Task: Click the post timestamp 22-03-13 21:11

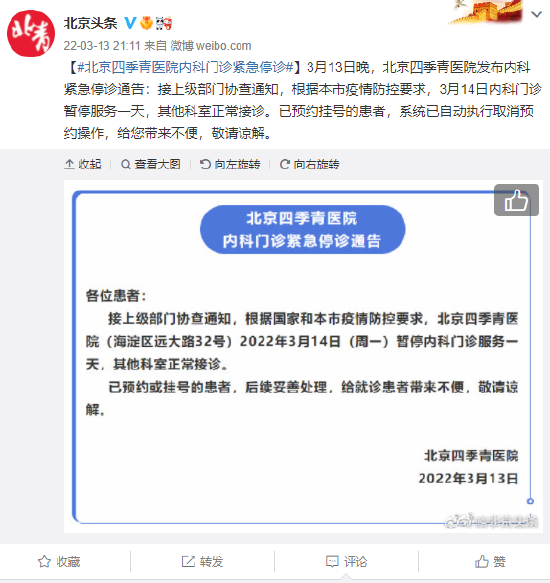Action: tap(102, 46)
